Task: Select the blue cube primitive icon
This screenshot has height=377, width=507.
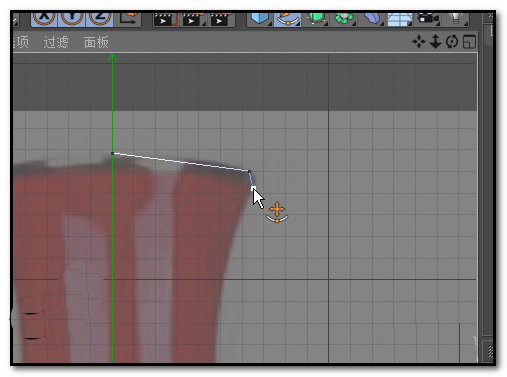Action: point(260,18)
